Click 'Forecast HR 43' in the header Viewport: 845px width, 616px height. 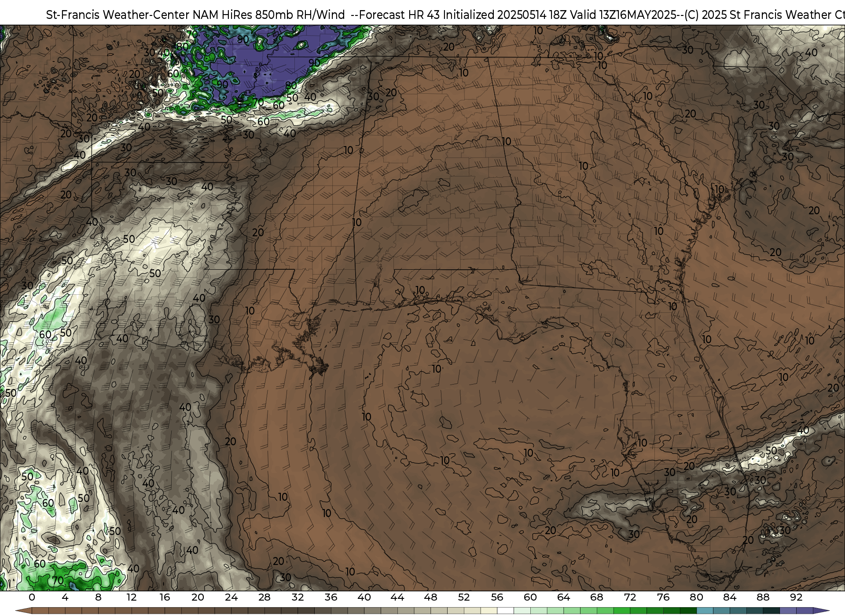(400, 15)
